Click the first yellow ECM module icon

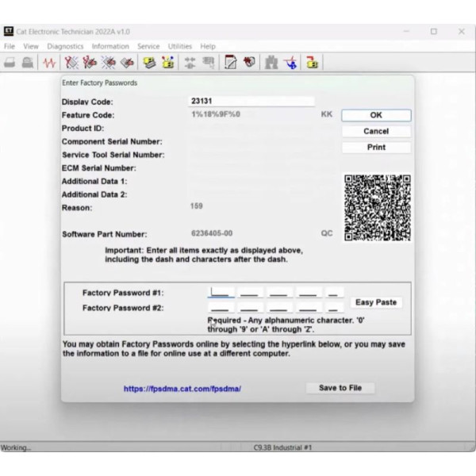click(x=148, y=63)
